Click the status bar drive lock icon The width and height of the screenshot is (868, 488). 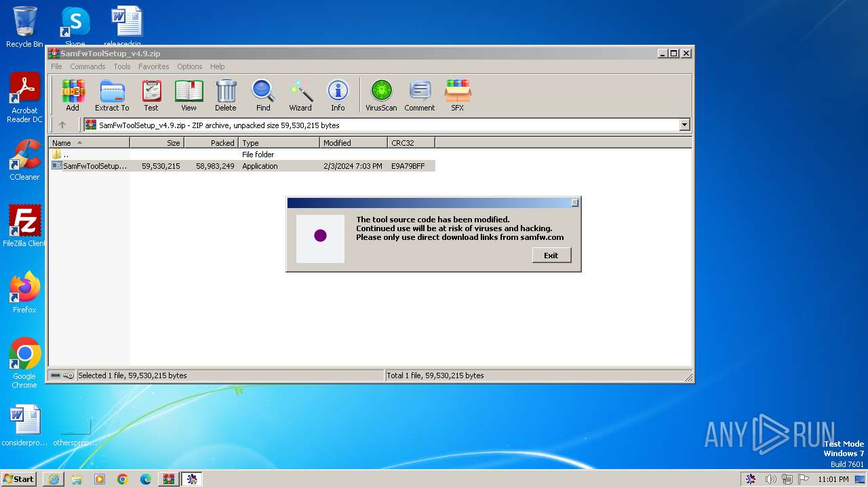[x=62, y=375]
